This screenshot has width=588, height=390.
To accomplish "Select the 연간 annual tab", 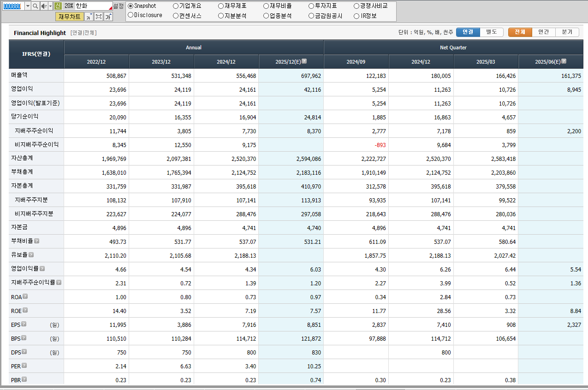I will [544, 32].
